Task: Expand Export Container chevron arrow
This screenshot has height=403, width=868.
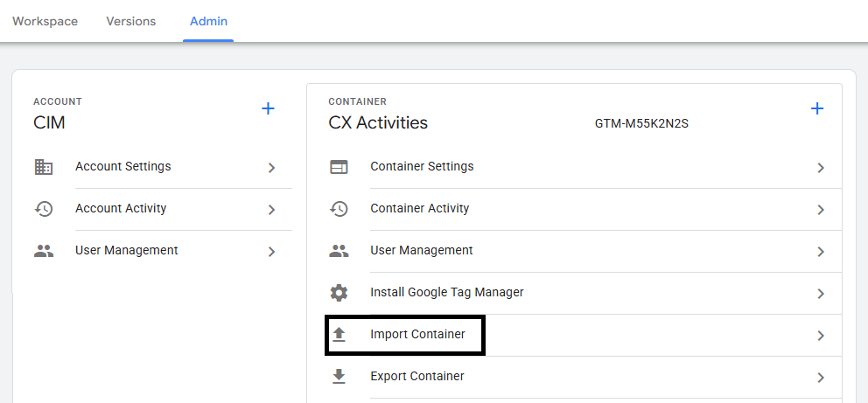Action: tap(821, 378)
